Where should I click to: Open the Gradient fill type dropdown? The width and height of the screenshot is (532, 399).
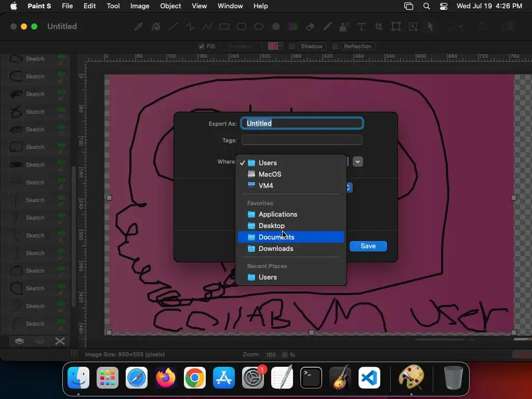242,46
